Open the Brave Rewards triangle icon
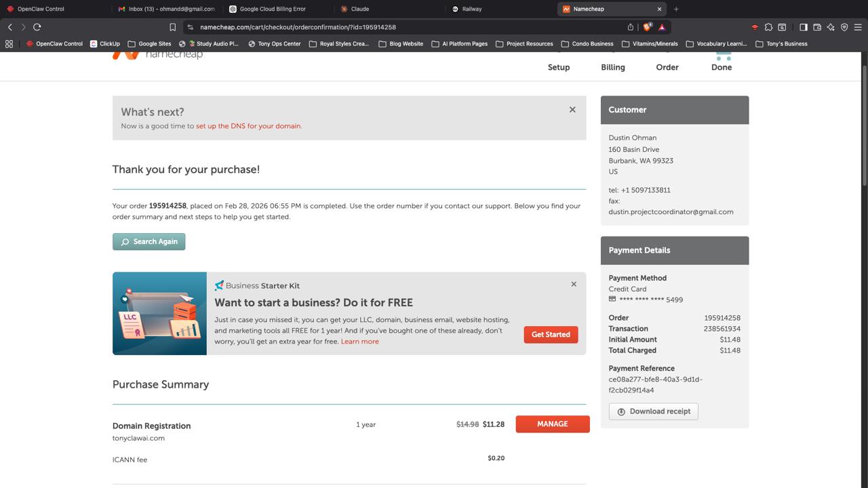 [662, 27]
